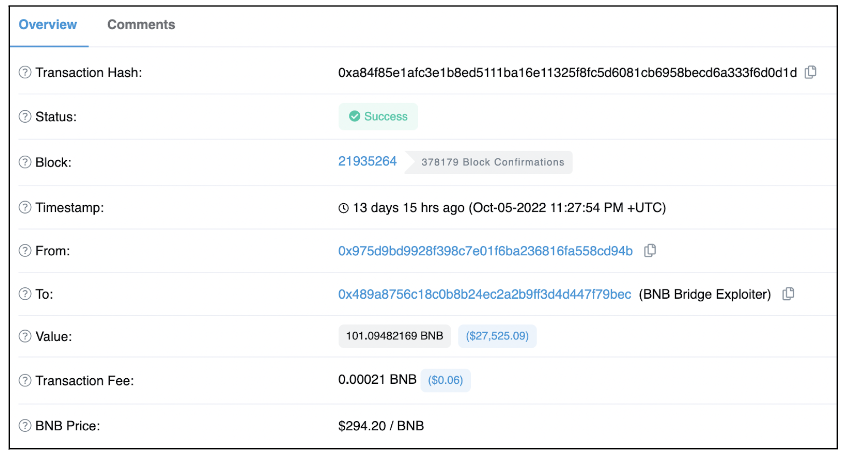This screenshot has width=856, height=462.
Task: Click the 101.09482169 BNB value badge
Action: (395, 336)
